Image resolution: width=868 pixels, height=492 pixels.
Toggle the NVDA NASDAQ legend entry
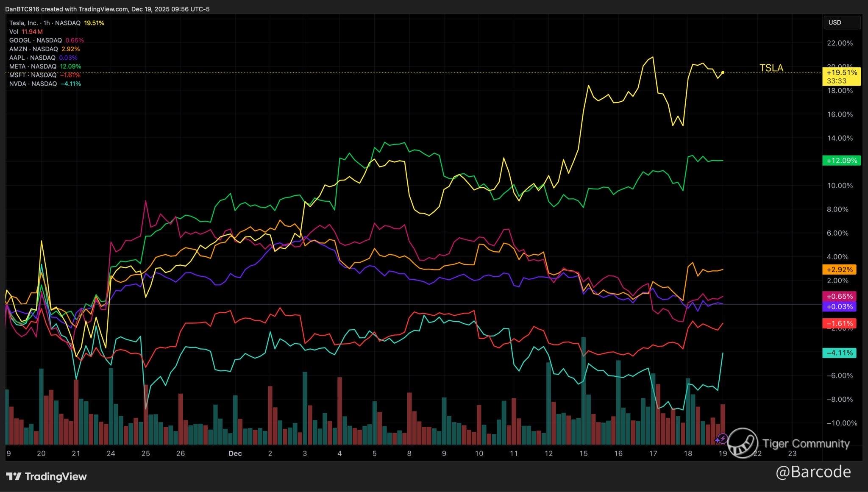pos(33,84)
